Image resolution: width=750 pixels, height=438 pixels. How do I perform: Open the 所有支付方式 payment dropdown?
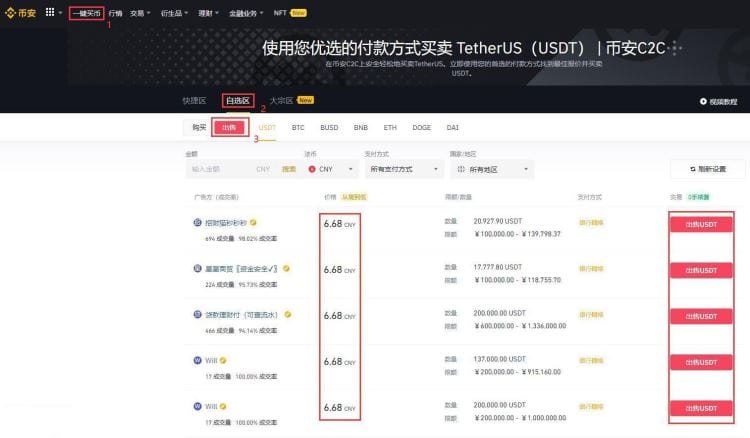pyautogui.click(x=404, y=169)
